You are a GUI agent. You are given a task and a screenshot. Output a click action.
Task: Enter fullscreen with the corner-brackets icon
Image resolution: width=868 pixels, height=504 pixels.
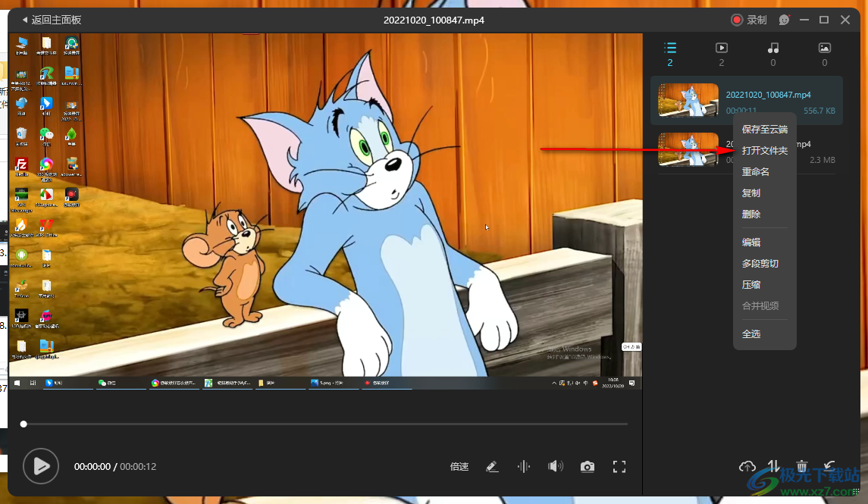(x=619, y=467)
